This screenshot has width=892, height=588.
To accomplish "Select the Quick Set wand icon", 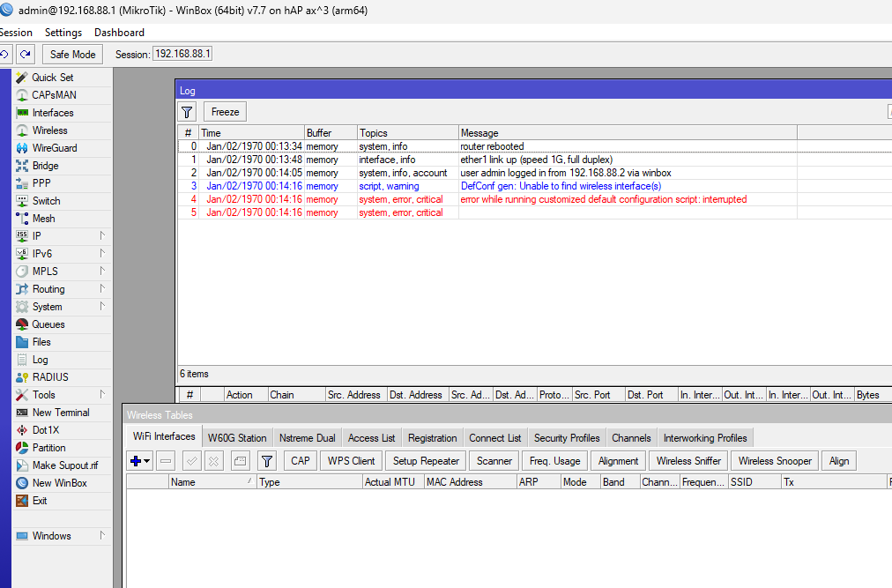I will (x=22, y=77).
